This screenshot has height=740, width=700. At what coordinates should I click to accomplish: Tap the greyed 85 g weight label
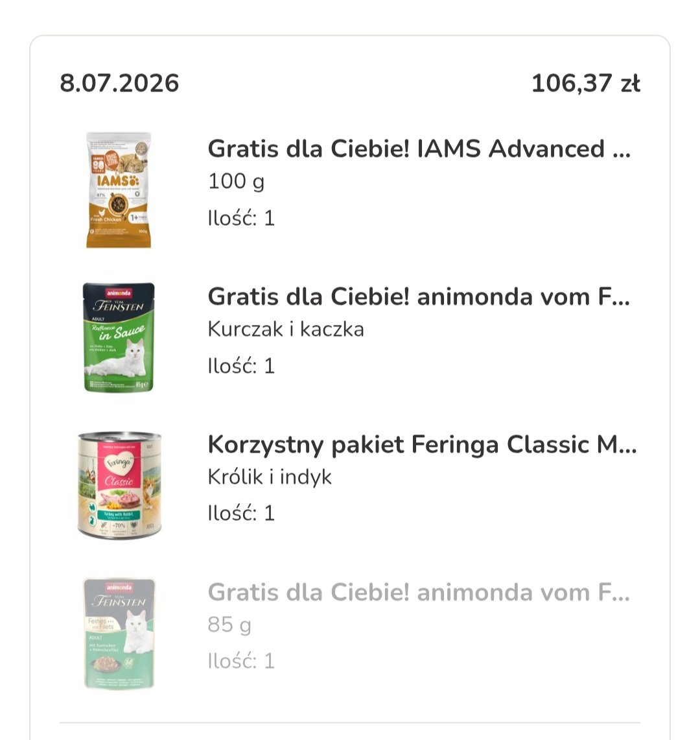point(229,625)
